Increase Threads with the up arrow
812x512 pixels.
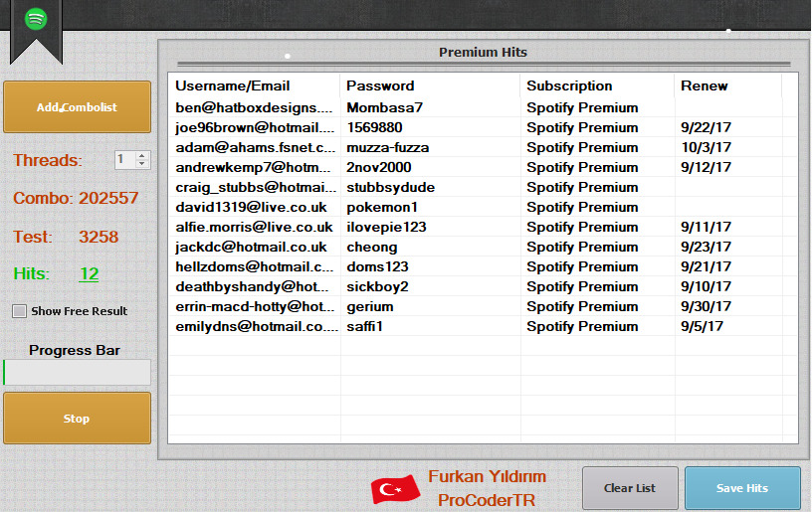[x=142, y=155]
